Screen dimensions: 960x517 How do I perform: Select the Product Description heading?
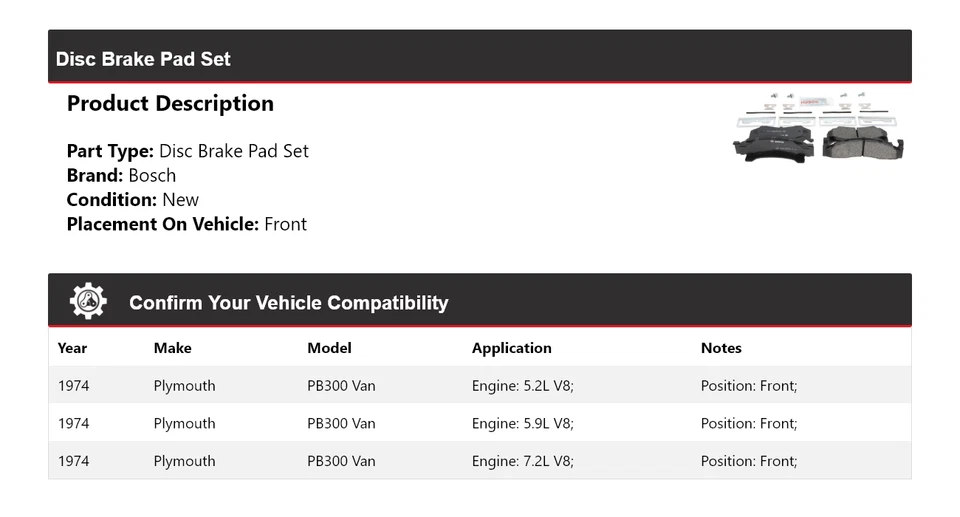tap(170, 104)
